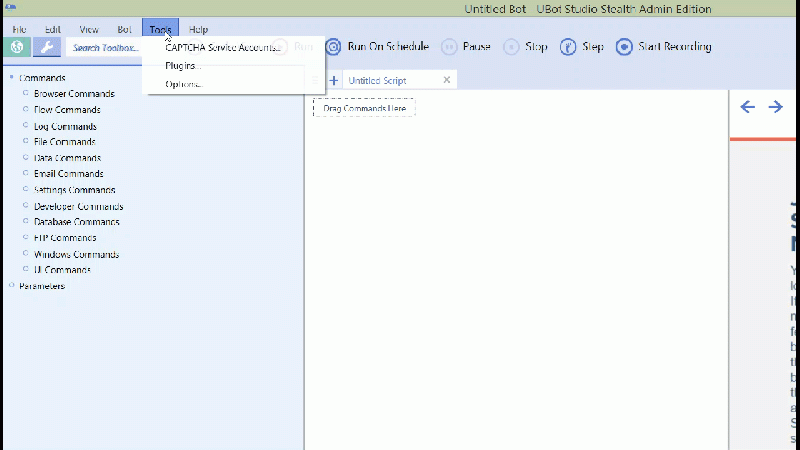The image size is (800, 450).
Task: Select the File Commands label
Action: 65,142
